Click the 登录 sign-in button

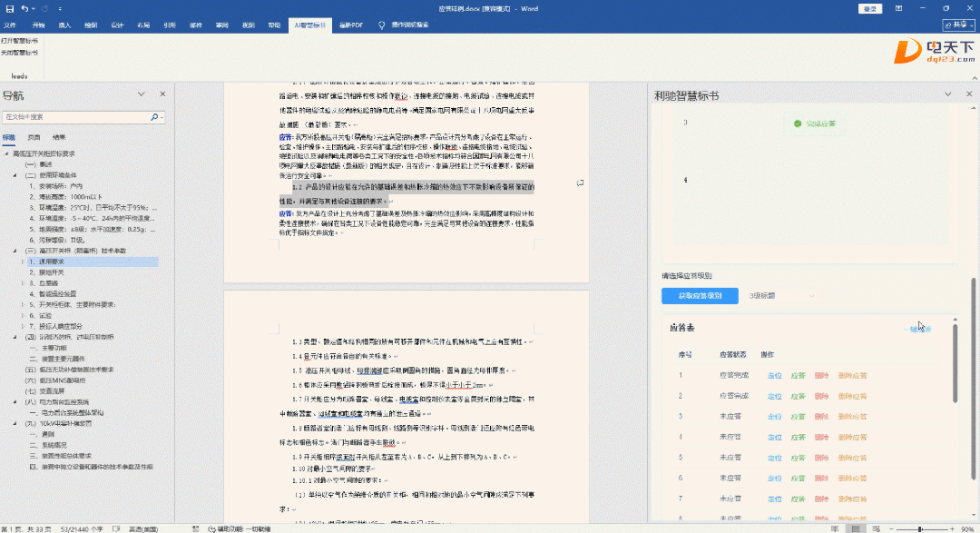point(869,9)
